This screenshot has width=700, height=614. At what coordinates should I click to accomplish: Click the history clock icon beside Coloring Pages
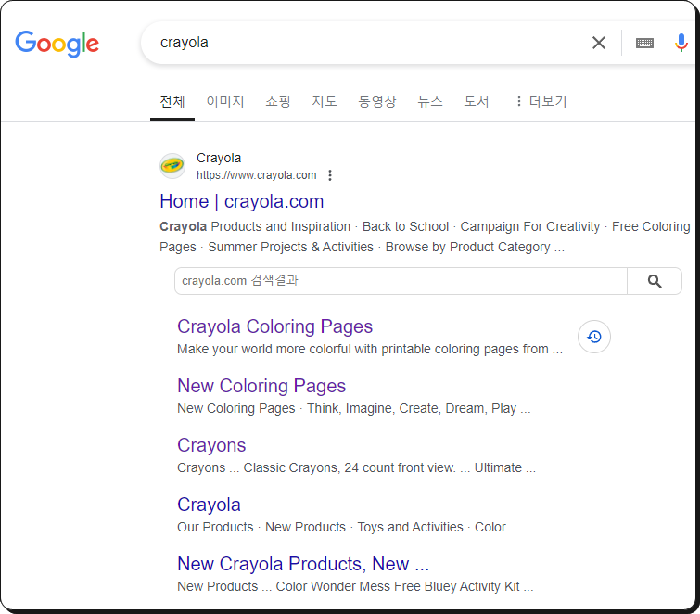coord(593,337)
